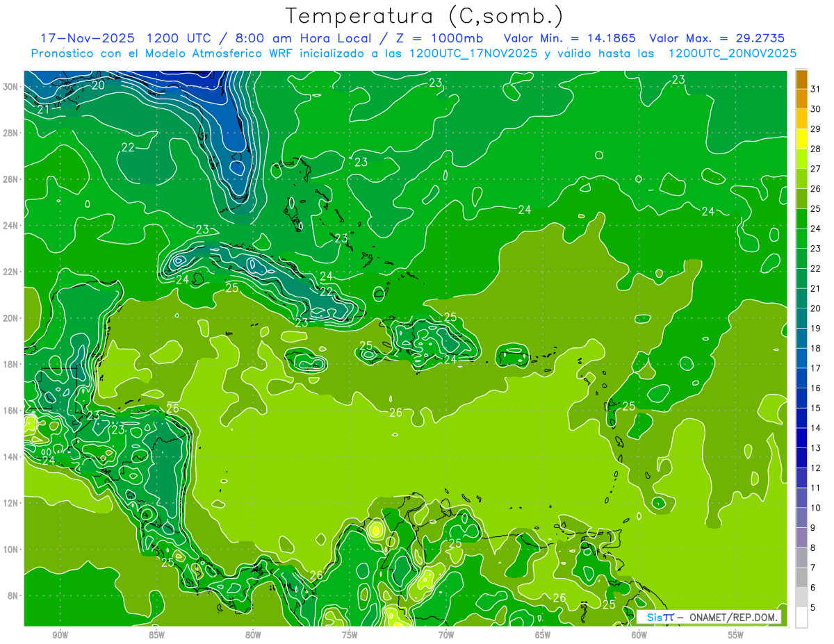Click the 65W longitude axis label
Screen dimensions: 834x644
click(543, 634)
